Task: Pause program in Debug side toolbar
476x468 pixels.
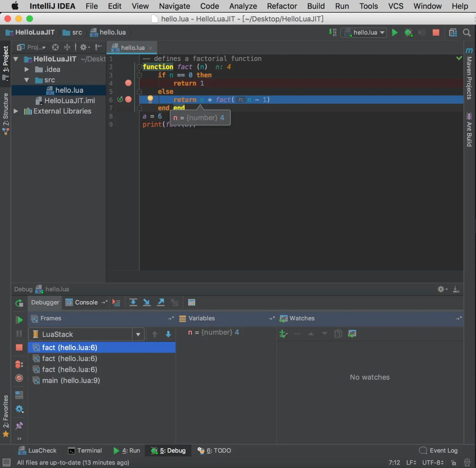Action: (x=19, y=333)
